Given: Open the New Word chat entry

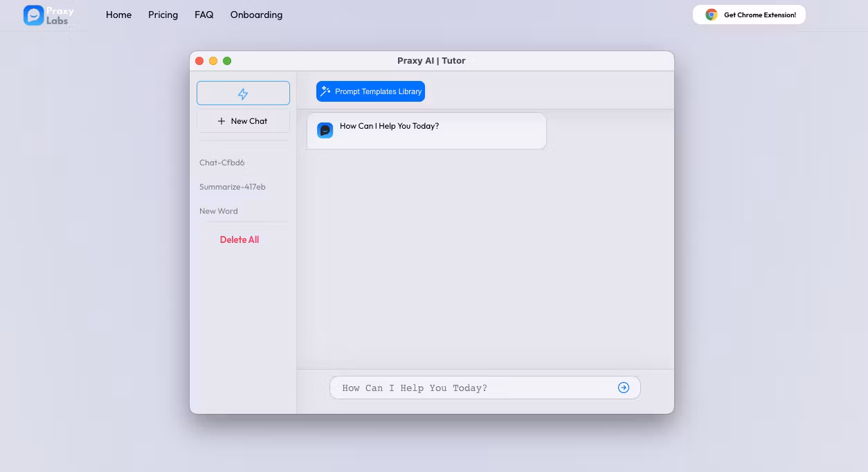Looking at the screenshot, I should pyautogui.click(x=219, y=211).
